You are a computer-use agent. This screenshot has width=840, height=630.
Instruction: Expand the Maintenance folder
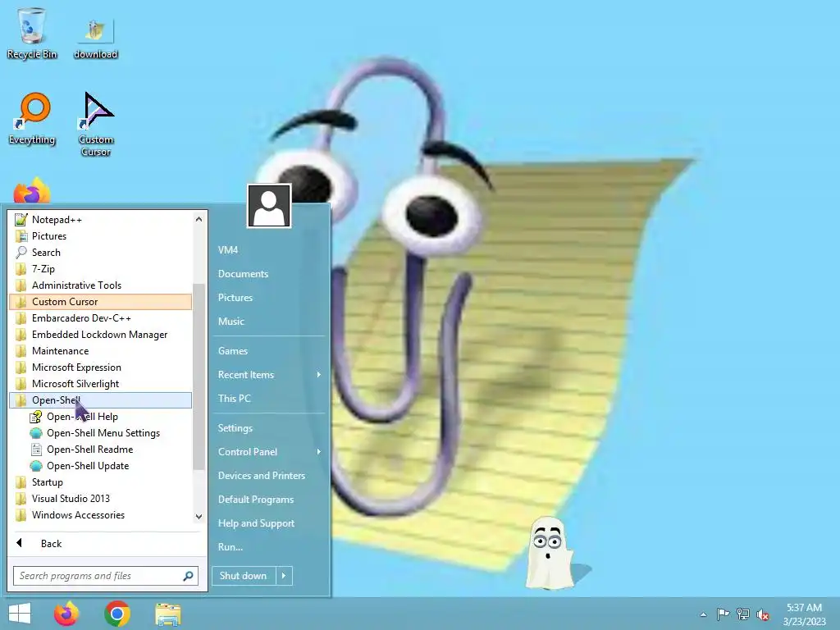[100, 351]
